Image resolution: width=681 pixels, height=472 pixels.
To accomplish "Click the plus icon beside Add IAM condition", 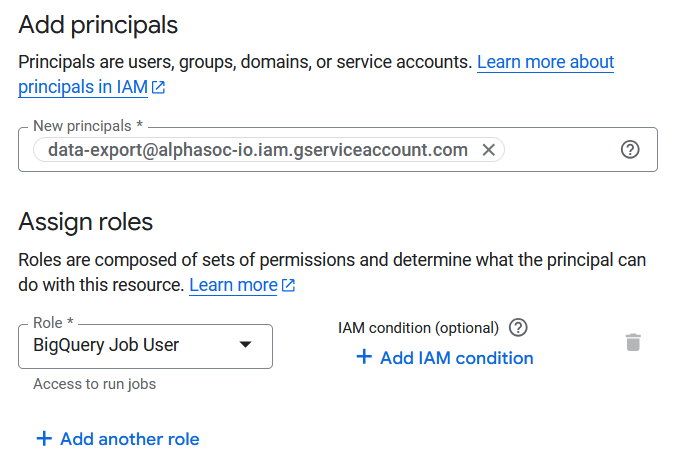I will pyautogui.click(x=364, y=357).
